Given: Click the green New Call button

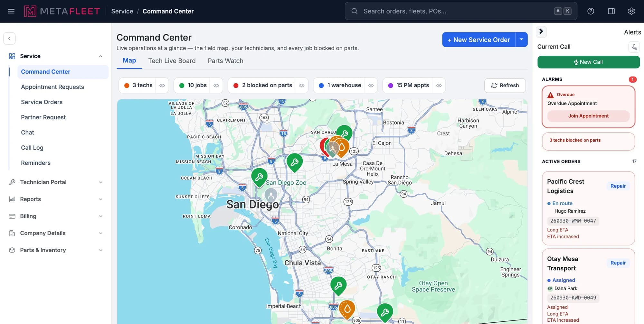Looking at the screenshot, I should pos(588,62).
